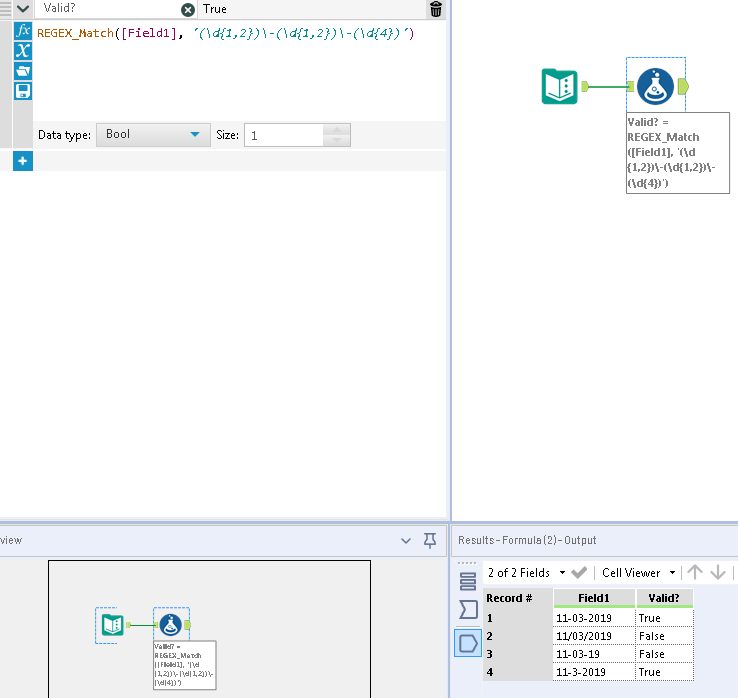Click inside the REGEX_Match expression editor
738x698 pixels.
(239, 71)
